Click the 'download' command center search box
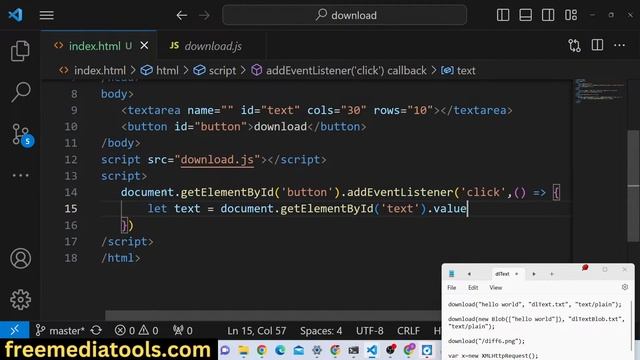 pyautogui.click(x=344, y=16)
